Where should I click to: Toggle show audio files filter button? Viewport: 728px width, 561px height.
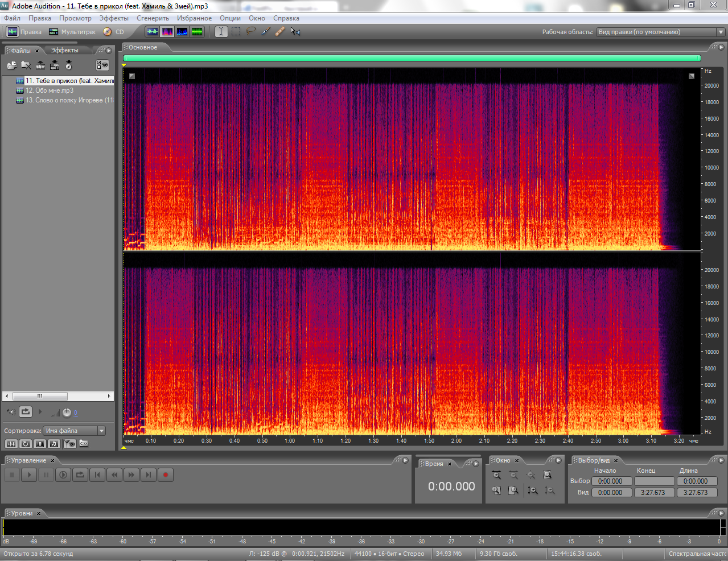(x=11, y=444)
